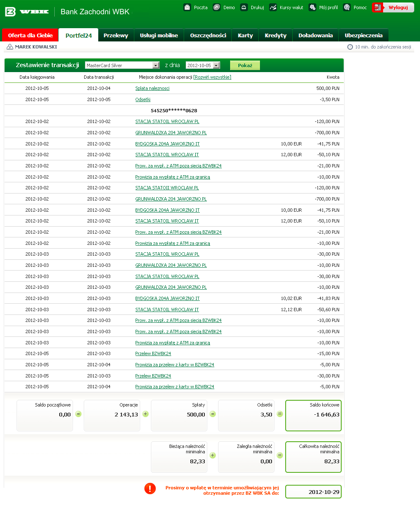
Task: Click the green Pokaż button
Action: tap(245, 65)
